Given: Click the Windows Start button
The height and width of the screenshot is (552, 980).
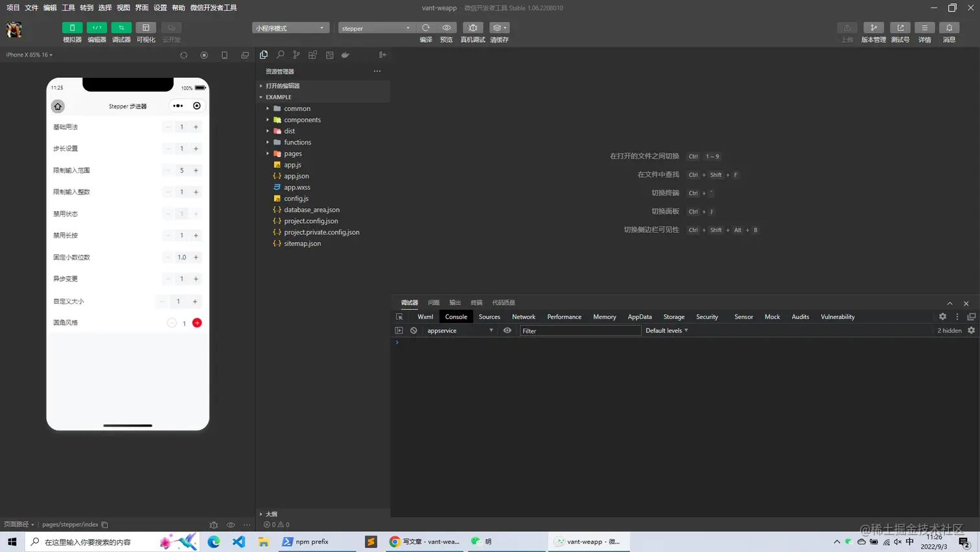Looking at the screenshot, I should (12, 542).
